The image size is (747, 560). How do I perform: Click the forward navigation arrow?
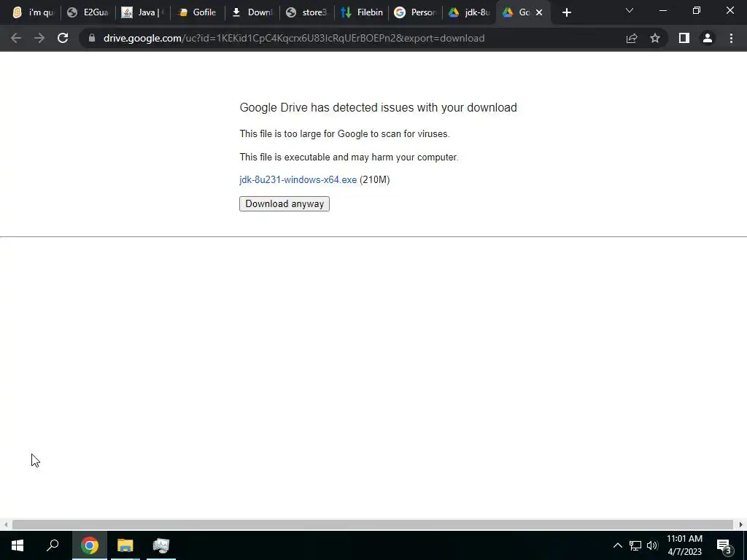tap(39, 38)
